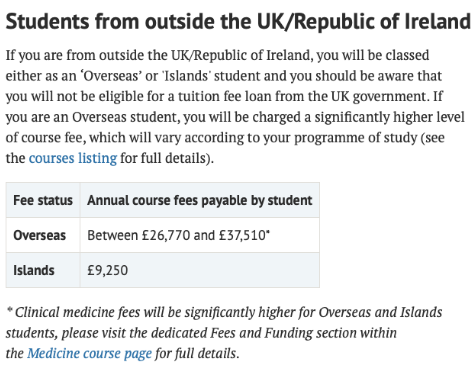Click the asterisk after £37,510
The width and height of the screenshot is (475, 373).
268,232
